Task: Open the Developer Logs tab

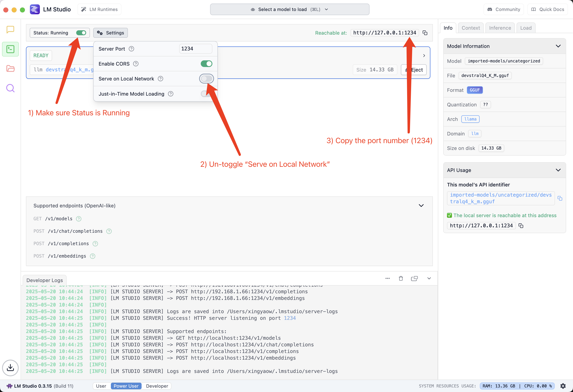Action: coord(45,280)
